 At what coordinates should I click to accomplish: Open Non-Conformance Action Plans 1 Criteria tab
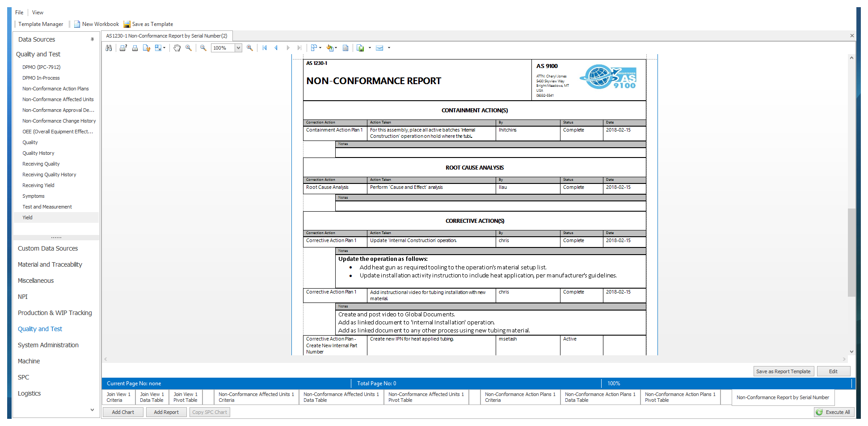coord(520,397)
